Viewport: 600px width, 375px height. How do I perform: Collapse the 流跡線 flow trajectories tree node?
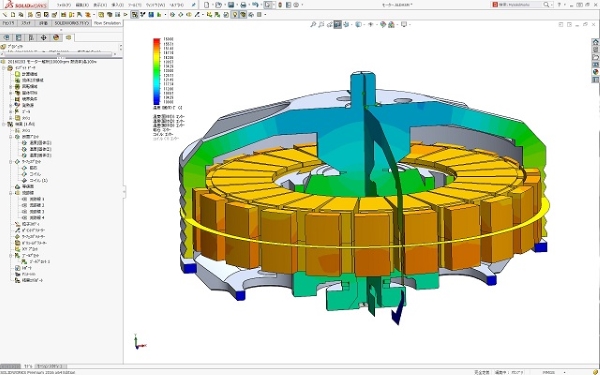point(11,193)
